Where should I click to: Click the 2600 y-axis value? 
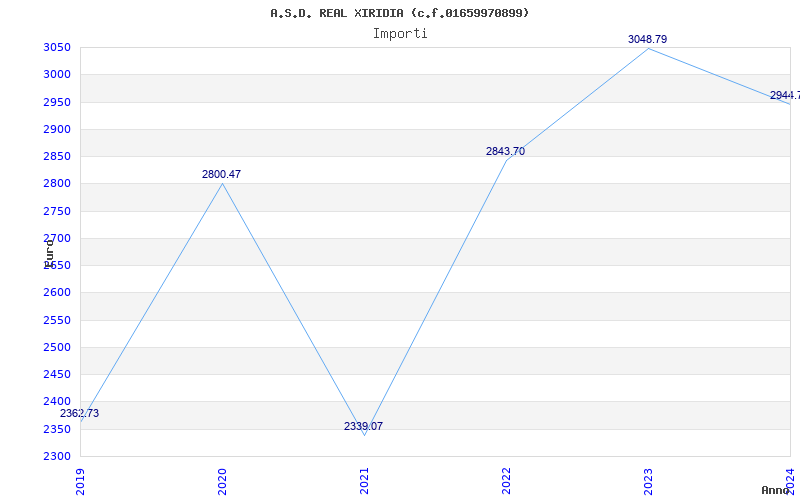[57, 293]
